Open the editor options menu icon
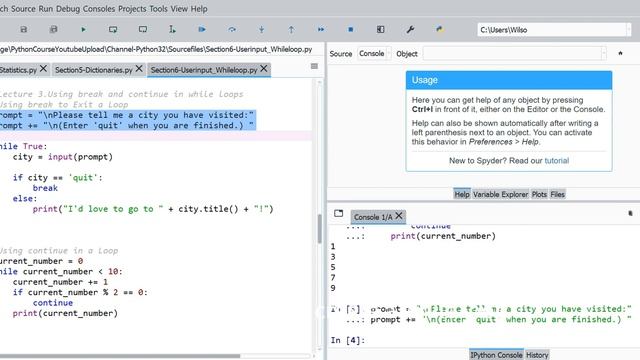The height and width of the screenshot is (360, 640). coord(314,66)
